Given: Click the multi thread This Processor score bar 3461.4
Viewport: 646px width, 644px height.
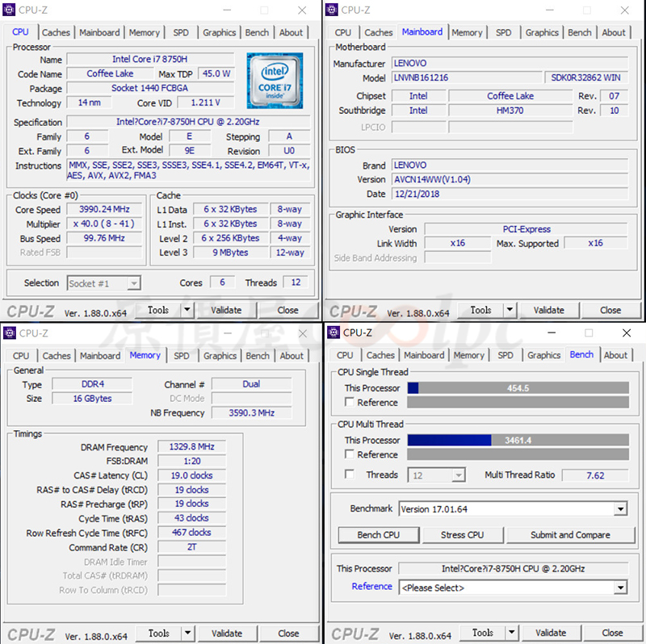Looking at the screenshot, I should pyautogui.click(x=518, y=440).
